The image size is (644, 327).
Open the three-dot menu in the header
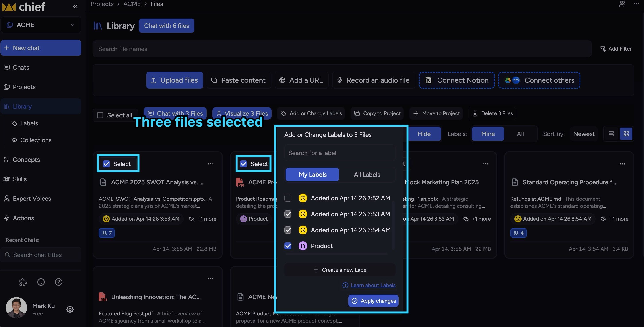[x=636, y=4]
